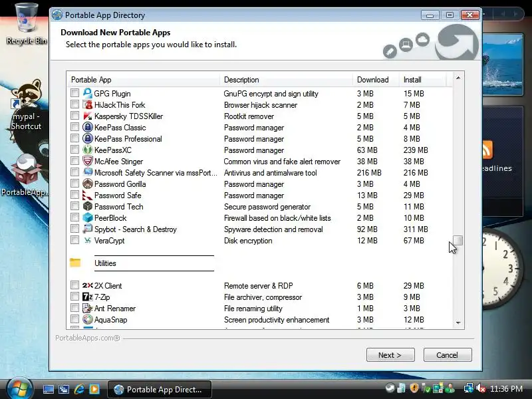Image resolution: width=532 pixels, height=399 pixels.
Task: Enable the Password Safe checkbox
Action: click(x=74, y=194)
